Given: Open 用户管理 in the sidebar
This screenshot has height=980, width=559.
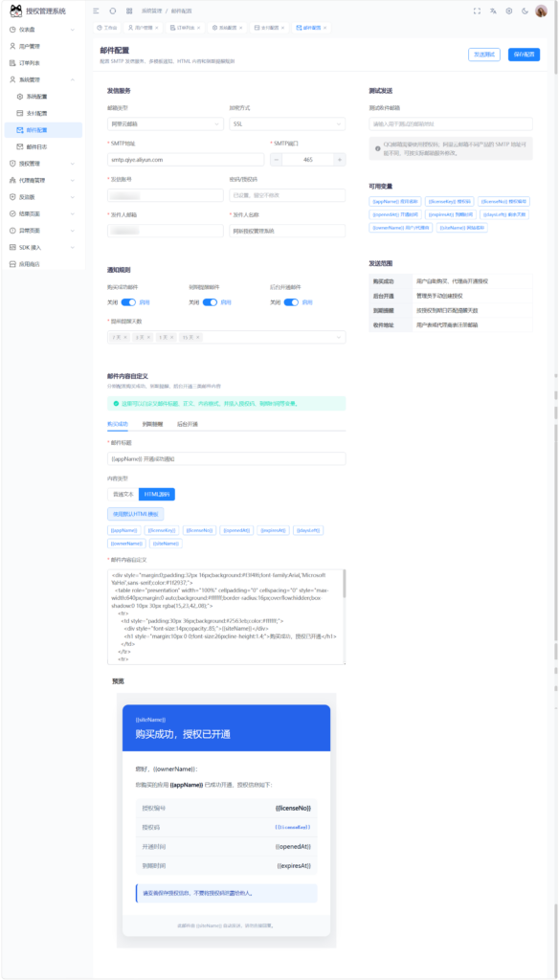Looking at the screenshot, I should click(42, 46).
